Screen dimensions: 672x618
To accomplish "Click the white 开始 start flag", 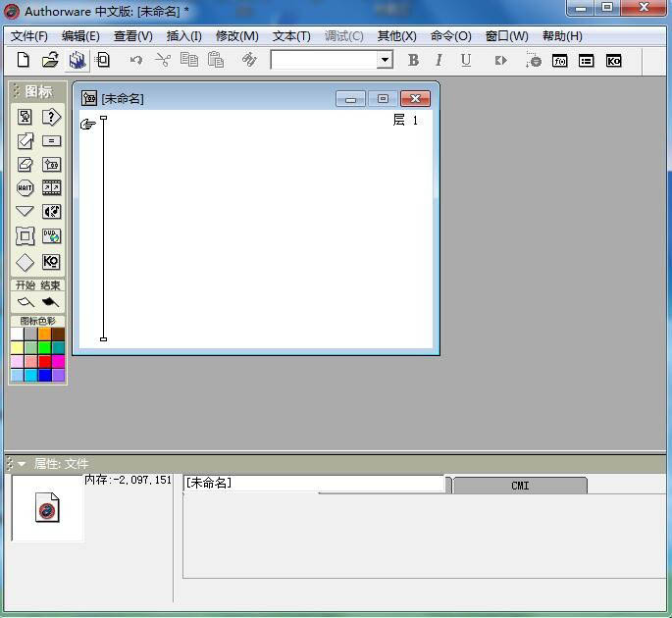I will coord(26,302).
